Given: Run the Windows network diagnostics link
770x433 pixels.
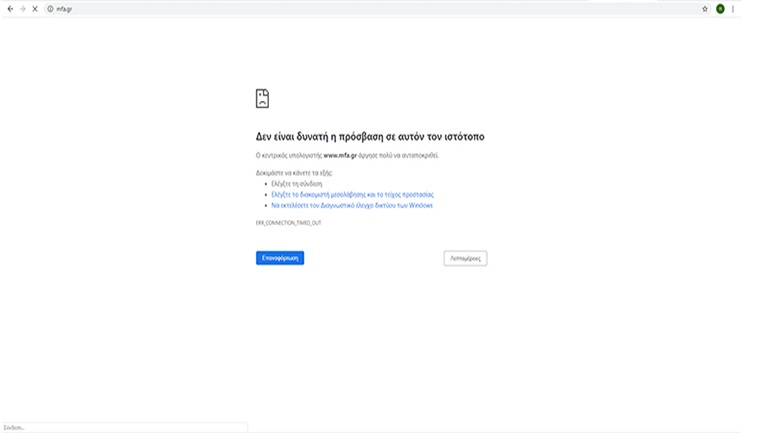Looking at the screenshot, I should 351,205.
